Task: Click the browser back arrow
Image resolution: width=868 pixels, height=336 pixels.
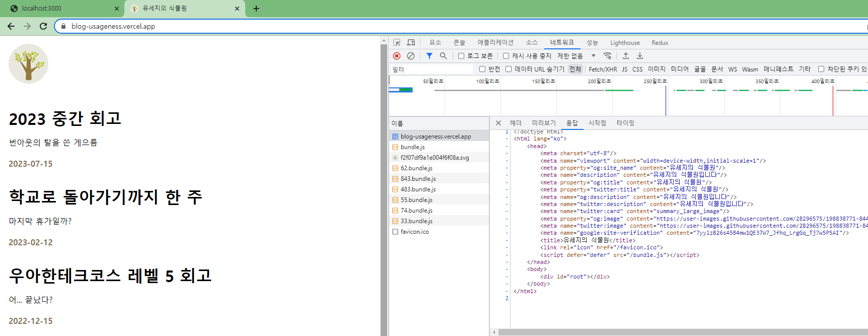Action: (11, 26)
